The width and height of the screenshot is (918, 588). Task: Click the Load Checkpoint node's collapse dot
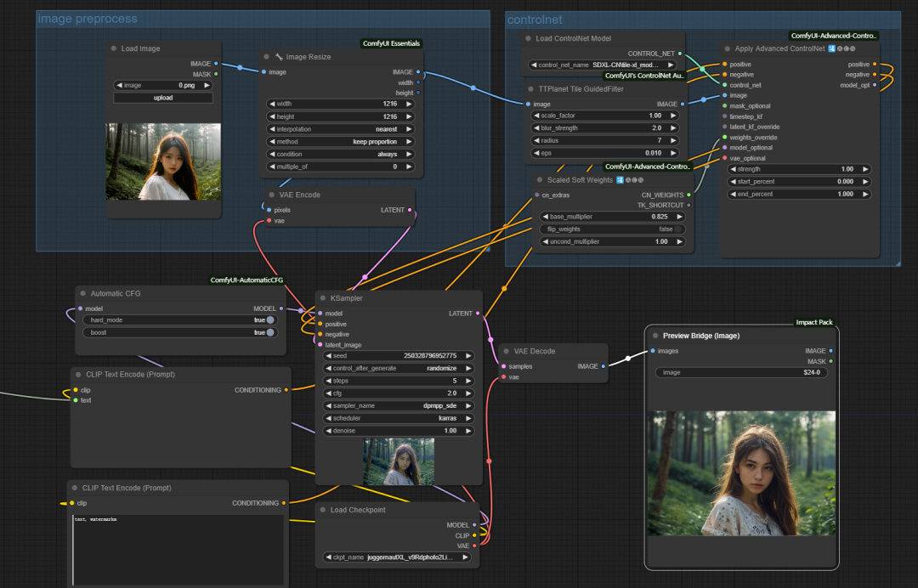(x=323, y=510)
